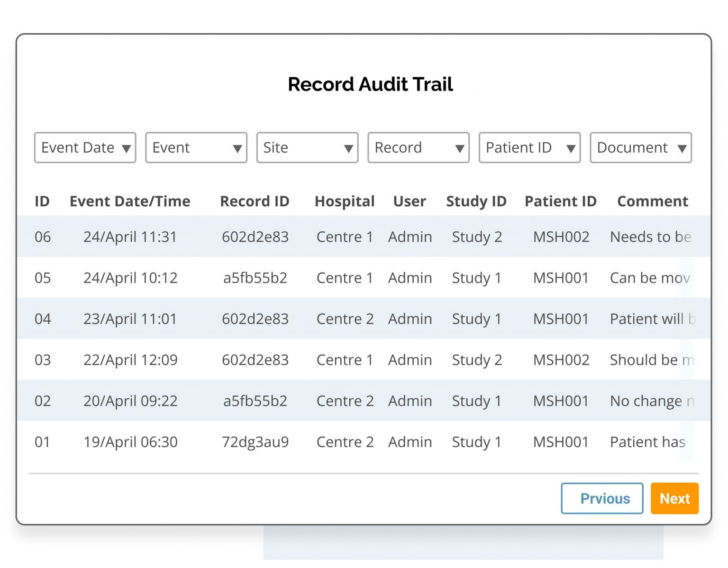Click the Record Audit Trail title
The width and height of the screenshot is (728, 568).
pos(370,84)
